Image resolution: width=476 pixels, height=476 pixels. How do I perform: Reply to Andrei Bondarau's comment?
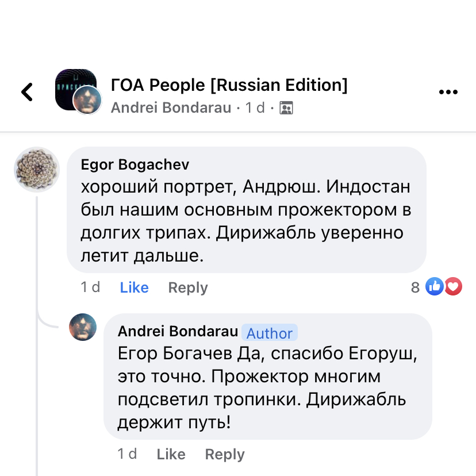point(225,454)
